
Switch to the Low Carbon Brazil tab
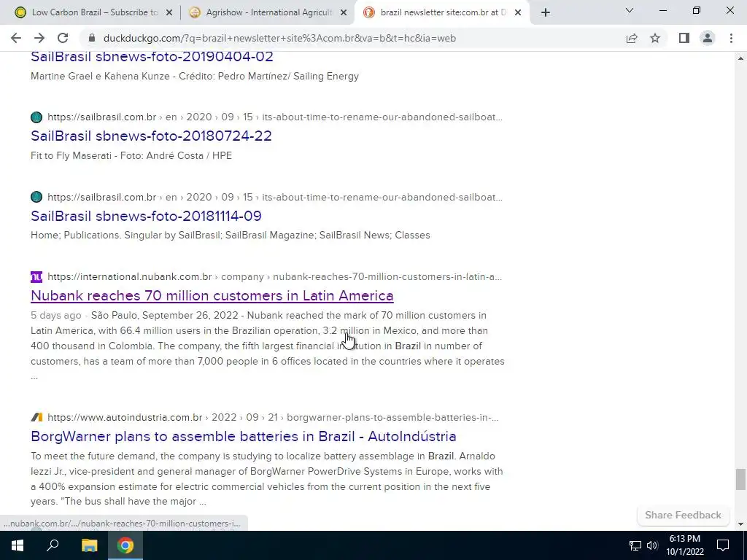point(93,13)
